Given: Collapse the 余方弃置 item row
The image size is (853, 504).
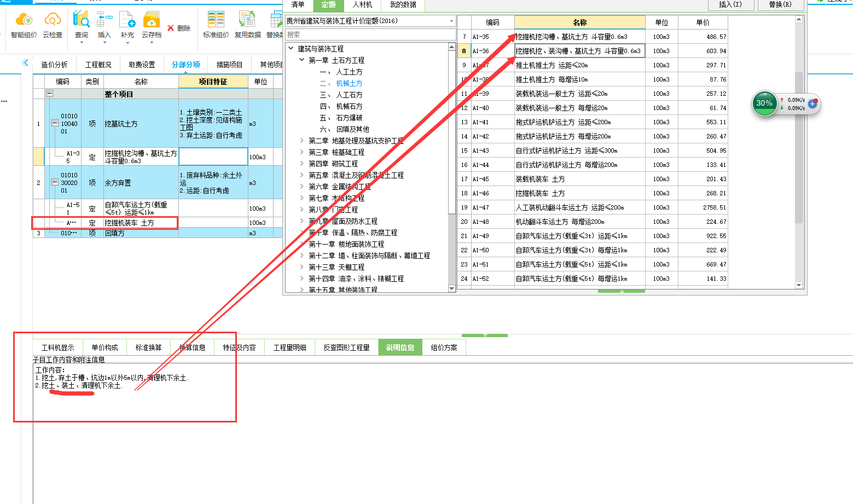Looking at the screenshot, I should point(55,182).
